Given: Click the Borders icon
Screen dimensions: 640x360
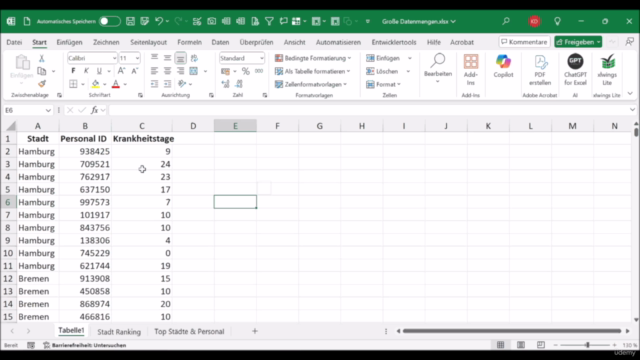Looking at the screenshot, I should pos(73,84).
